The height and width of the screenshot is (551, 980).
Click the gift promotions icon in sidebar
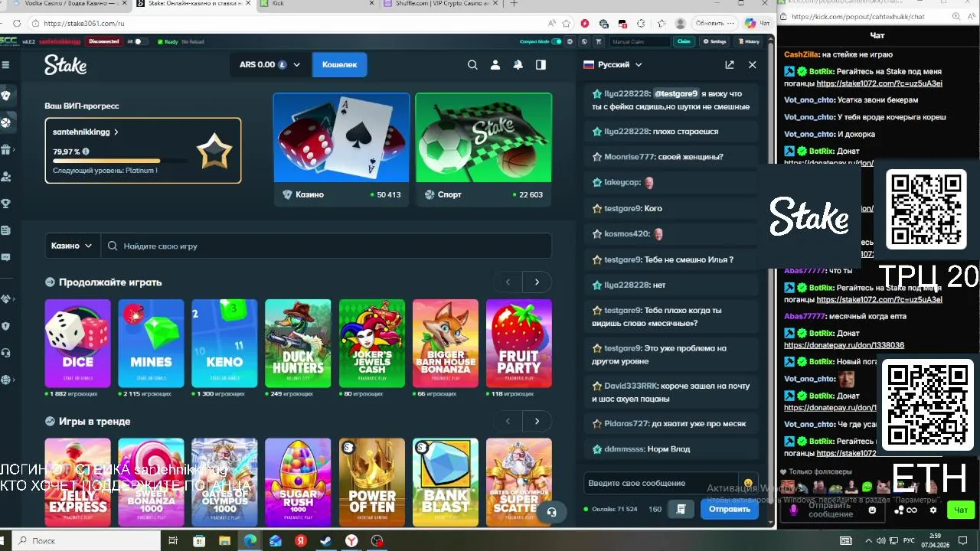click(6, 150)
